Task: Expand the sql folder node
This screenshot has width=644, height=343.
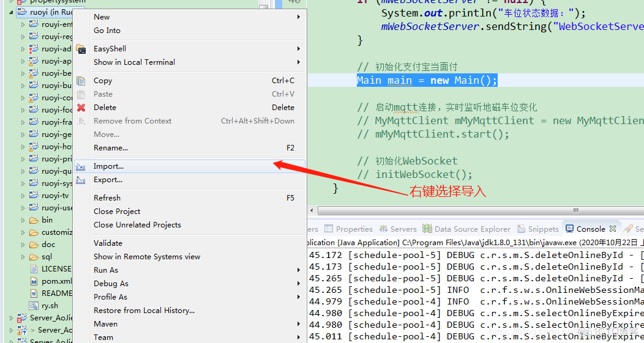Action: tap(23, 257)
